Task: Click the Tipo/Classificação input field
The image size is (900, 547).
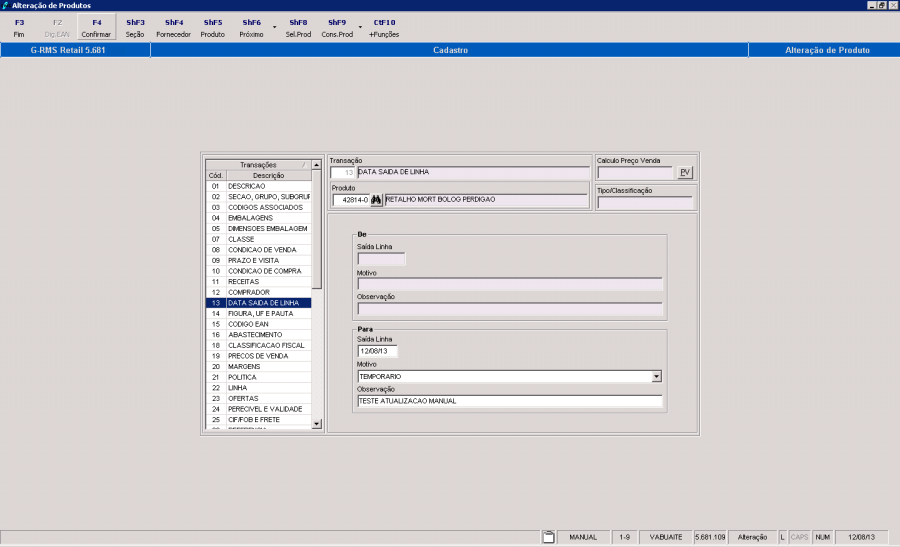Action: 645,203
